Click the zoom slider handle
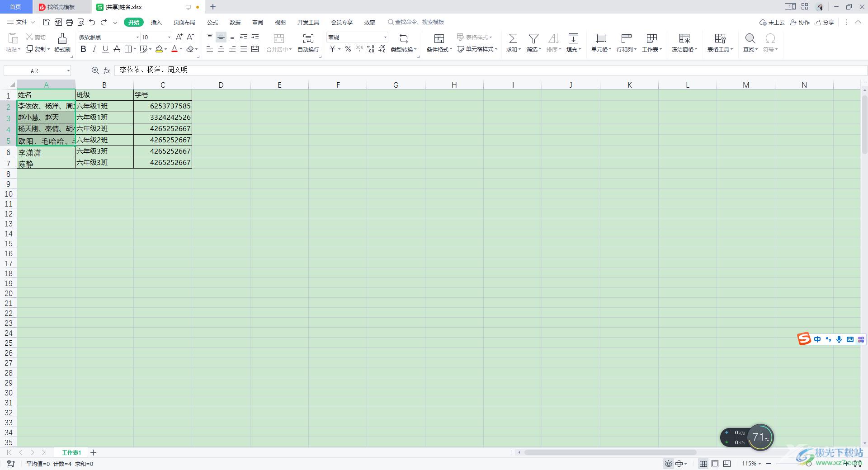 808,464
